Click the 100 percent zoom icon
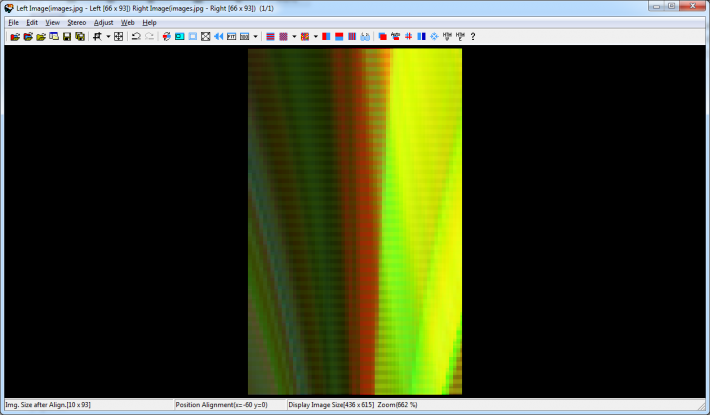 coord(245,37)
